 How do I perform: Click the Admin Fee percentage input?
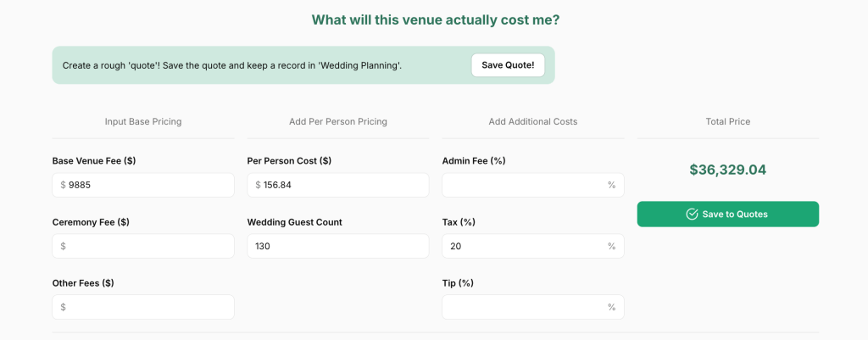coord(526,185)
